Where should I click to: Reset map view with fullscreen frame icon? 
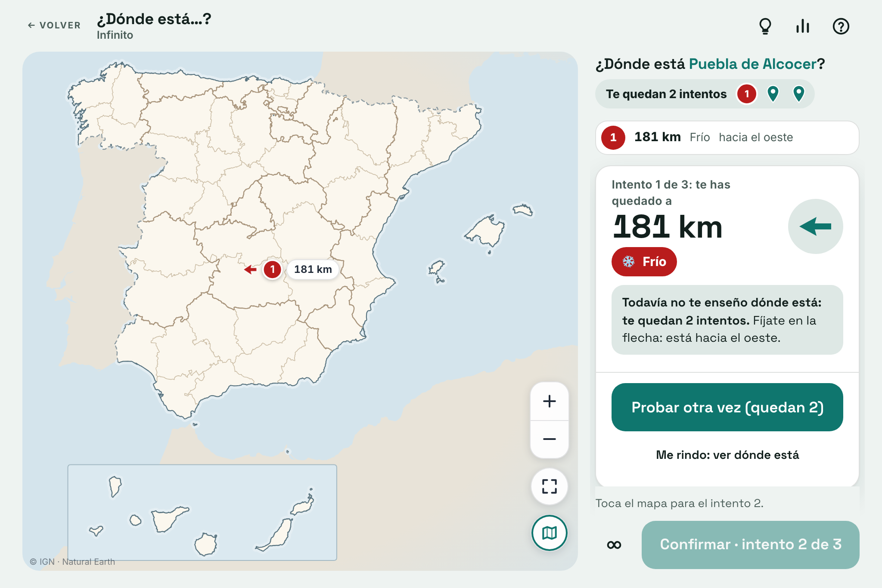coord(550,486)
